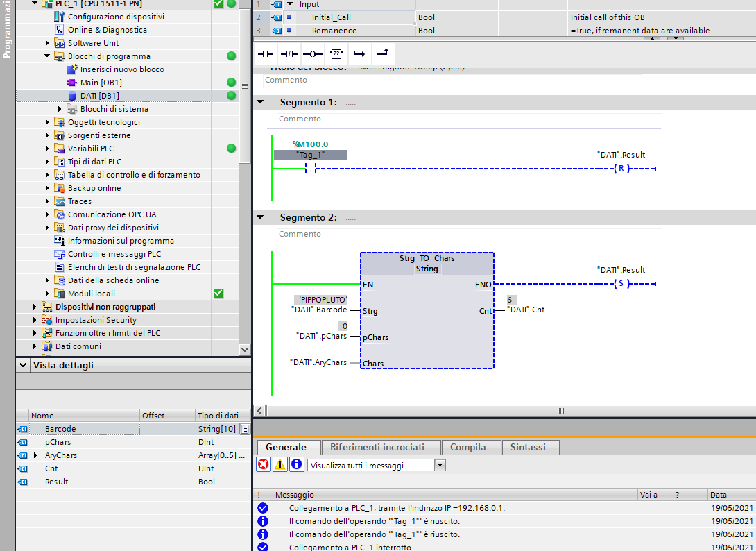Viewport: 756px width, 551px height.
Task: Collapse Segmento 1
Action: (260, 102)
